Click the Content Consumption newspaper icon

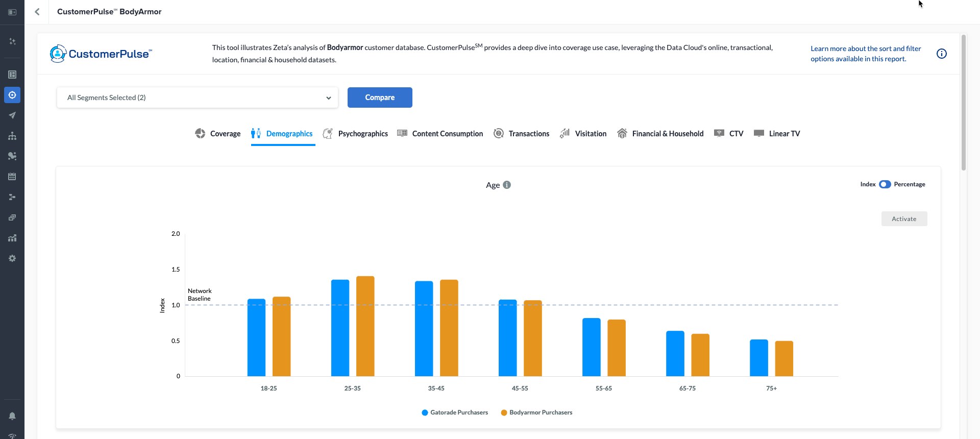(x=402, y=133)
